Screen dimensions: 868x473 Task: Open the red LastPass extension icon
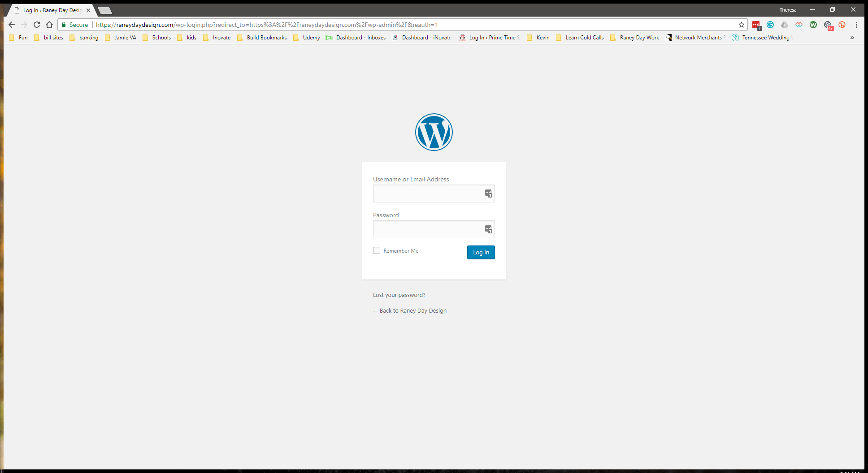757,25
